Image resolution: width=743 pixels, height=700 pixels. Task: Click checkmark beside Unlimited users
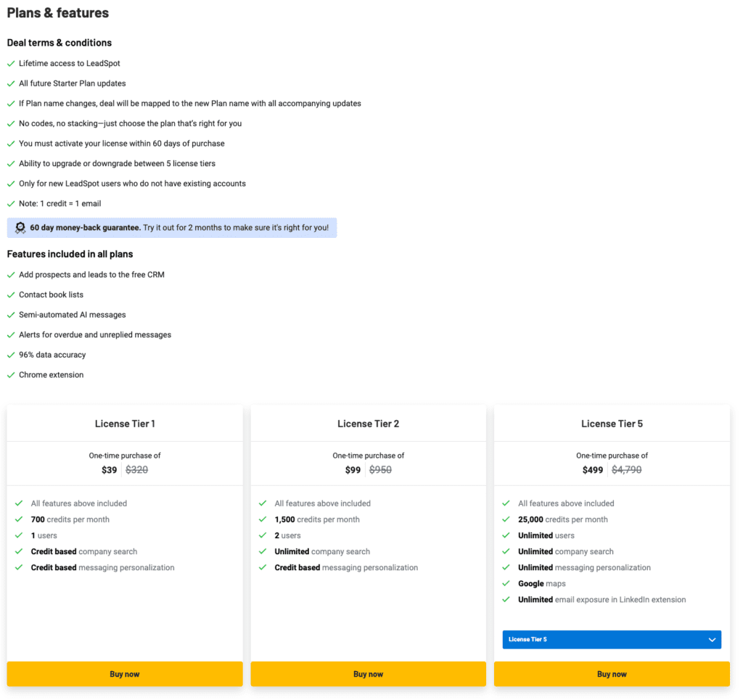pyautogui.click(x=506, y=535)
